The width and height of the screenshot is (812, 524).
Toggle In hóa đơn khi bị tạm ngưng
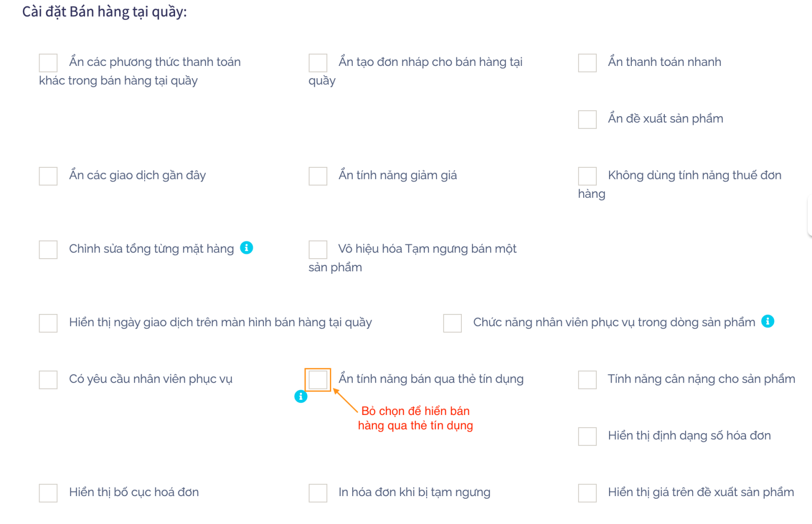318,493
